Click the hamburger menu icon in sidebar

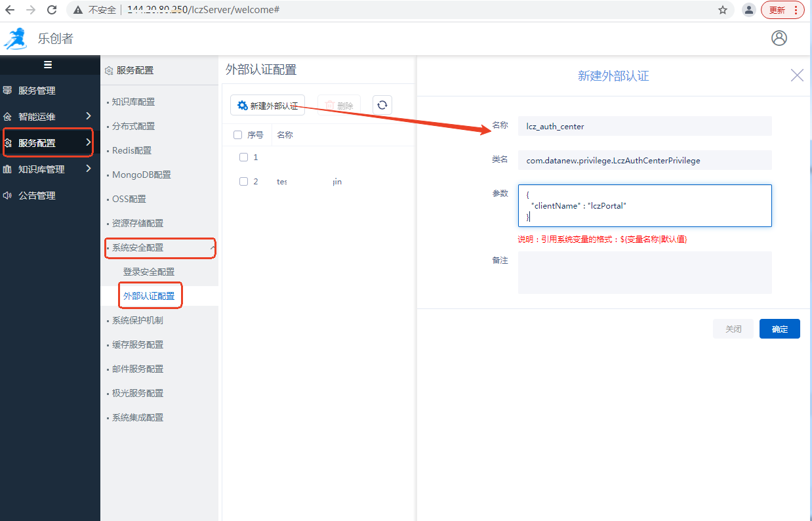(x=47, y=64)
